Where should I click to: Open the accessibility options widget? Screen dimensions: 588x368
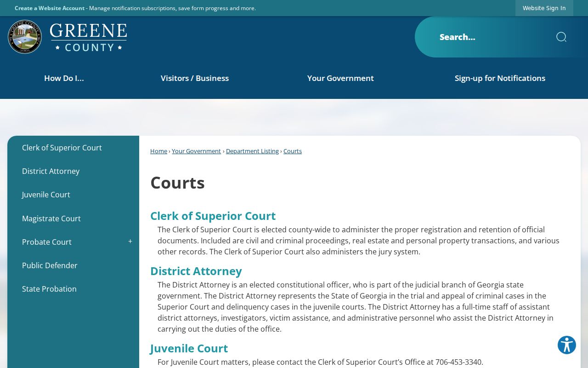point(567,345)
